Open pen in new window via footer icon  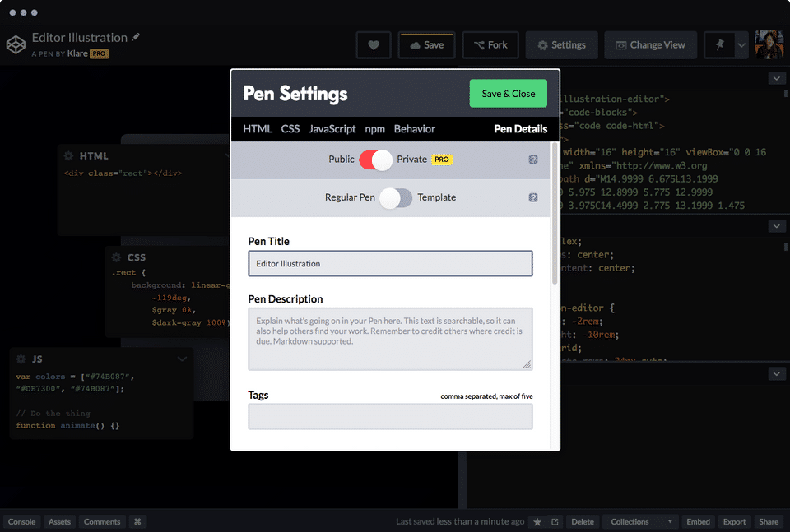point(555,521)
